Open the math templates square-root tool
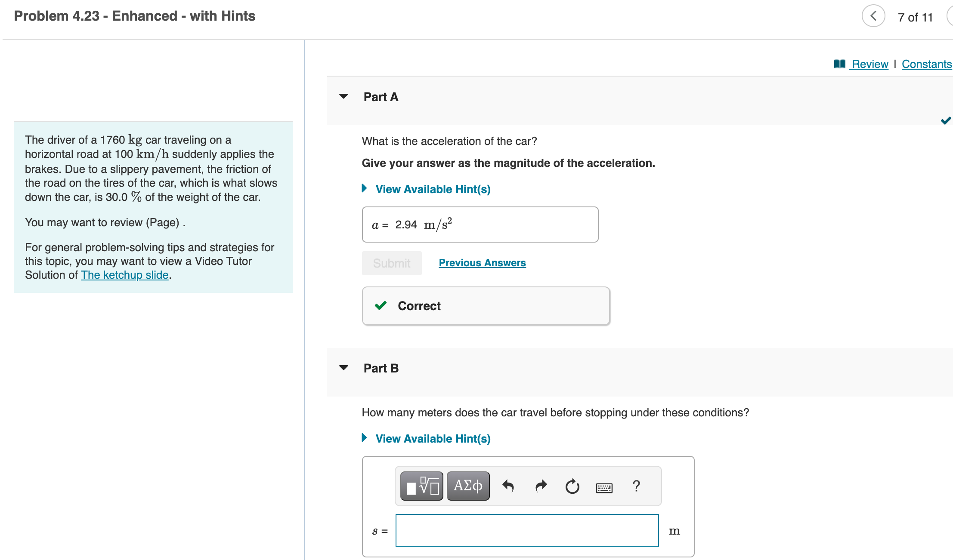Image resolution: width=953 pixels, height=560 pixels. click(x=421, y=486)
